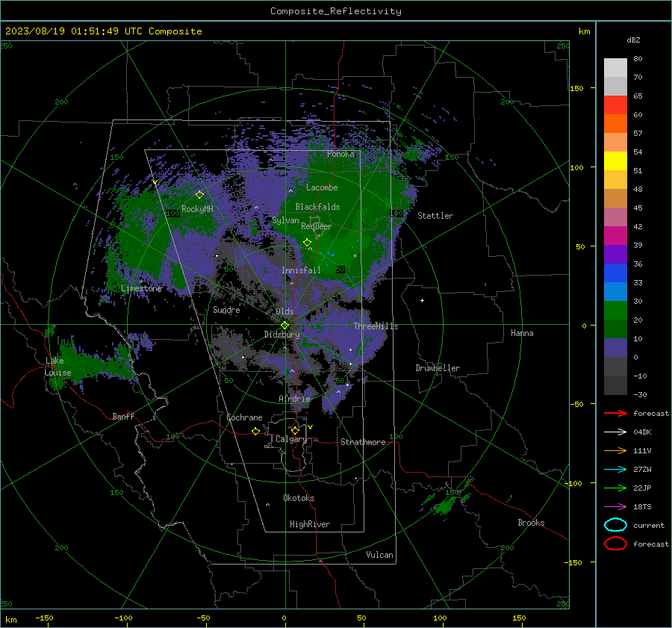Click the RockyMH label

coord(197,209)
